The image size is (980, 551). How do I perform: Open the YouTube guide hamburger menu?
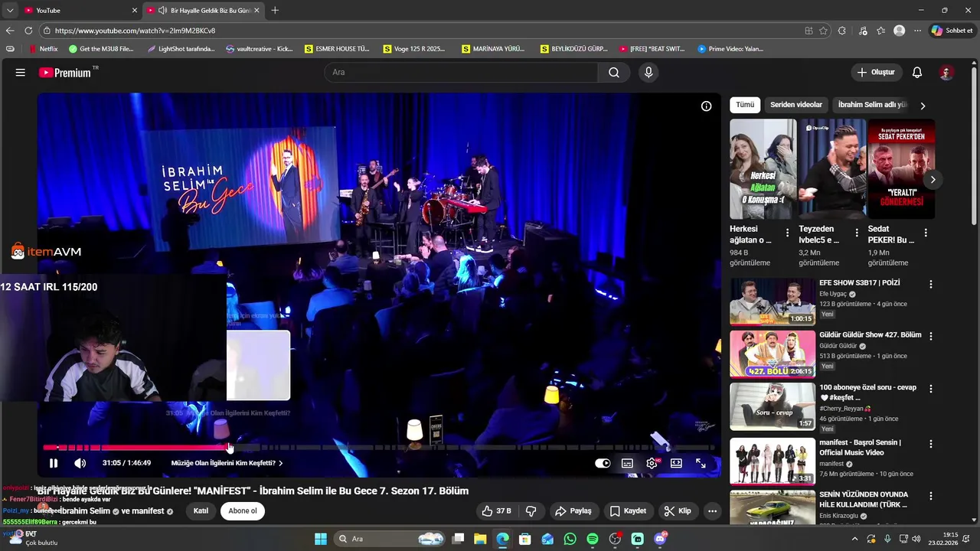tap(21, 73)
